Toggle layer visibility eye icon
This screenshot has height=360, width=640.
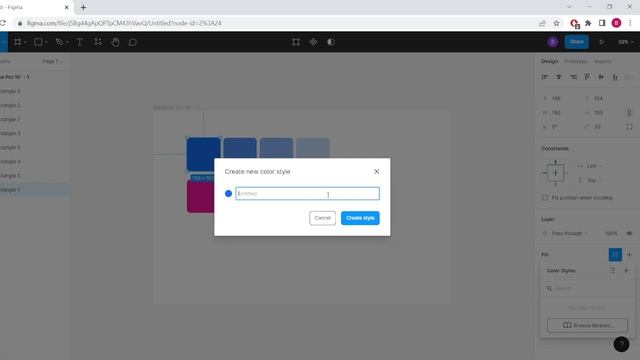pyautogui.click(x=629, y=233)
